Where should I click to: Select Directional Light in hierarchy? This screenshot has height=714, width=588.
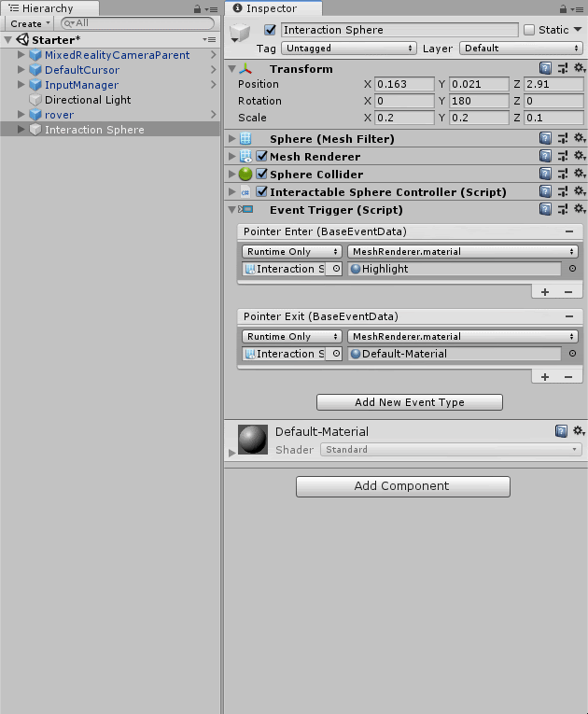coord(88,100)
